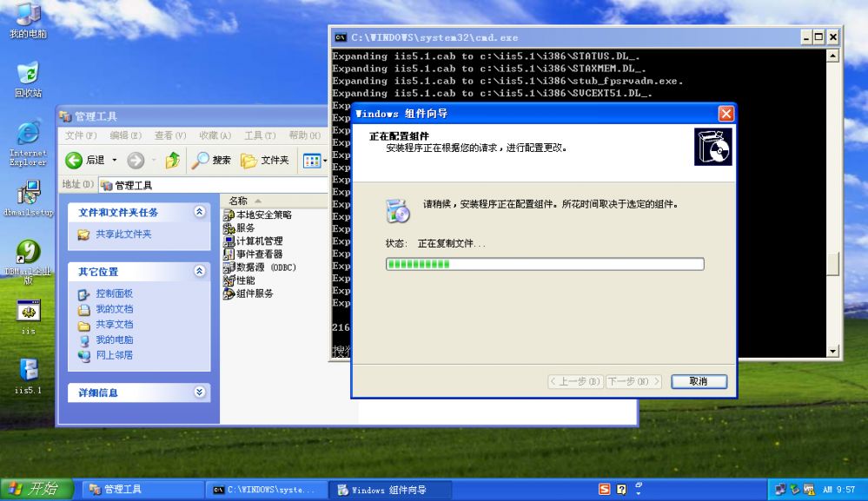Open the back button history dropdown arrow

point(115,161)
